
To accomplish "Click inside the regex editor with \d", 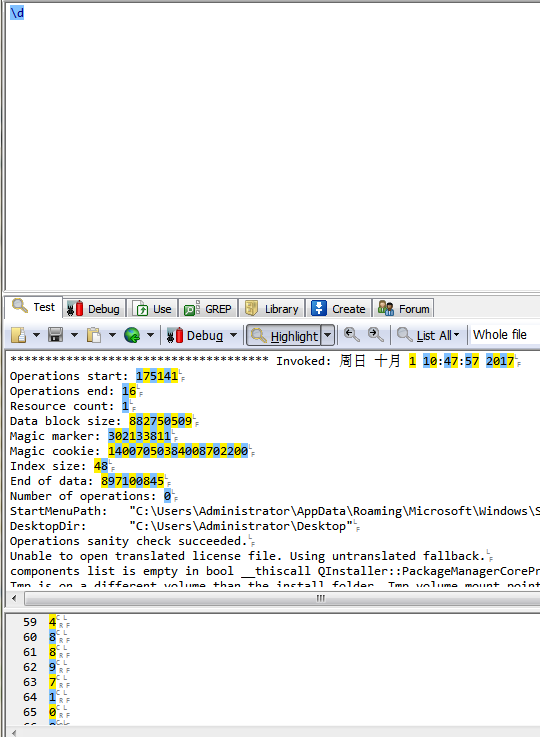I will point(272,146).
